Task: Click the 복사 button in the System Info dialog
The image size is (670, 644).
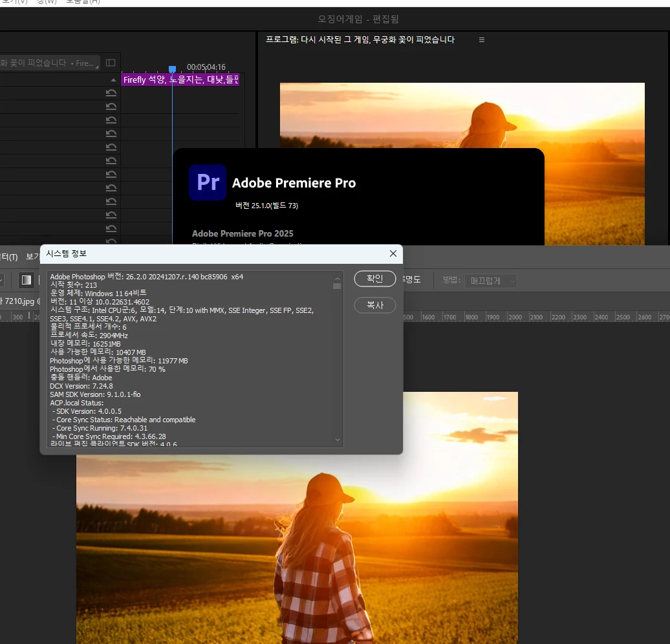Action: click(x=374, y=305)
